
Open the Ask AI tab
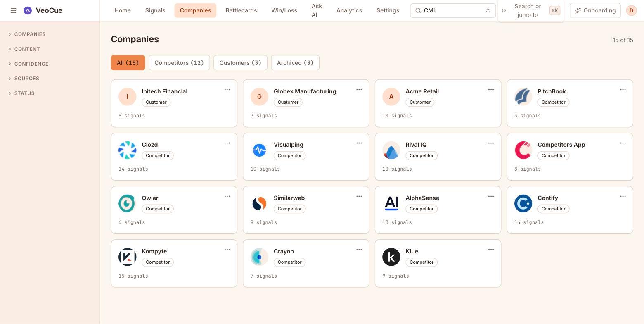click(317, 10)
